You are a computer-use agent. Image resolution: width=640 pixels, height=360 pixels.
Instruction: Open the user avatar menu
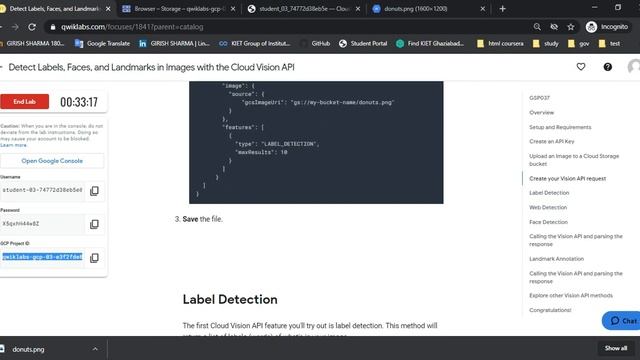633,67
